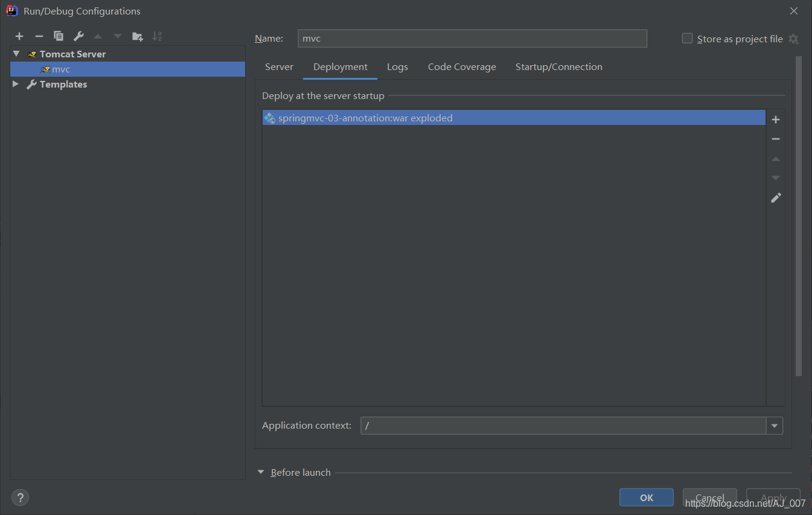The height and width of the screenshot is (515, 812).
Task: Remove the selected configuration with minus icon
Action: (x=39, y=36)
